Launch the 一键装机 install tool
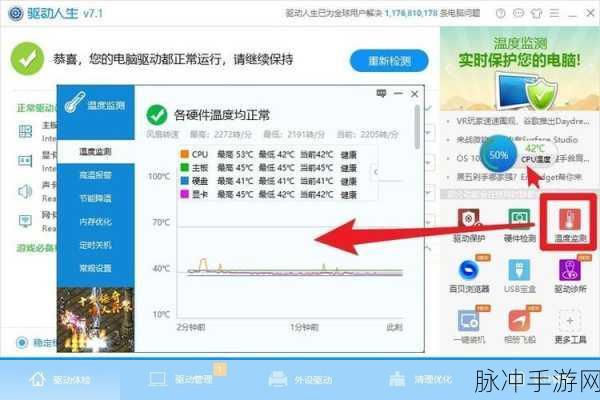 [x=469, y=327]
